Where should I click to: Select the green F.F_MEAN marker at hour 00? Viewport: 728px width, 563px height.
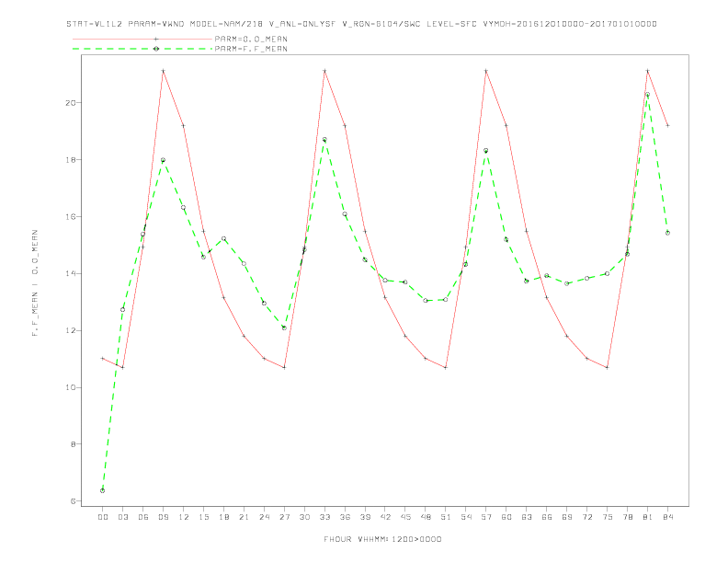pos(103,490)
